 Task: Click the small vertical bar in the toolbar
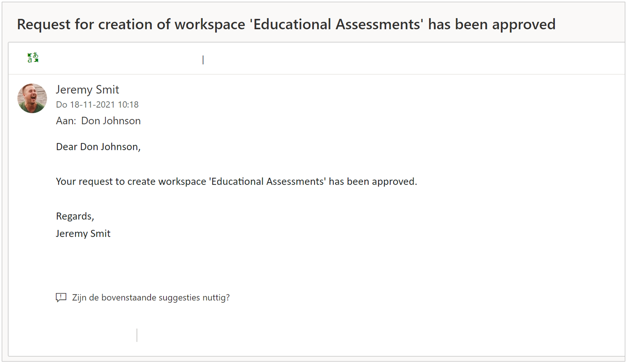coord(203,60)
